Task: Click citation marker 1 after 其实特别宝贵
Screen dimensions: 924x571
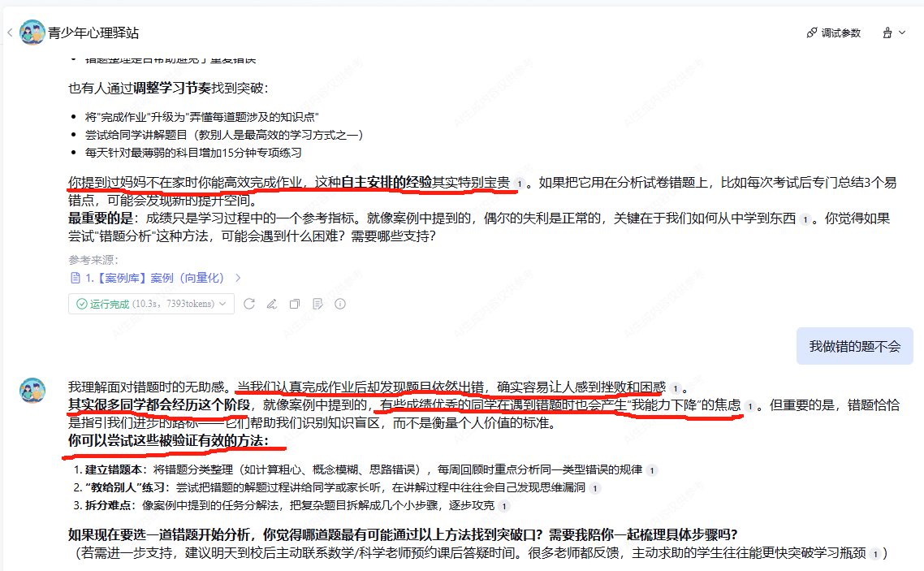Action: [519, 184]
